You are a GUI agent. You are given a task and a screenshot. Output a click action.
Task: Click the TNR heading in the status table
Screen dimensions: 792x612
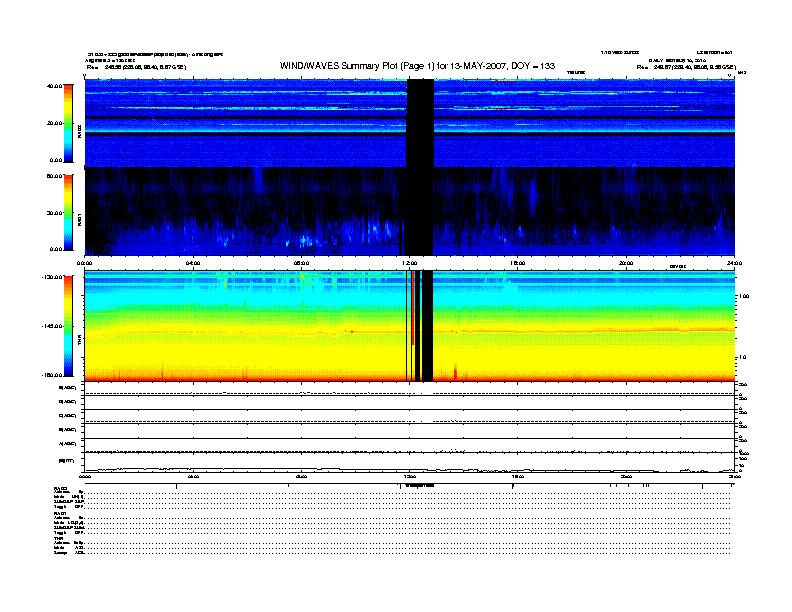click(58, 538)
